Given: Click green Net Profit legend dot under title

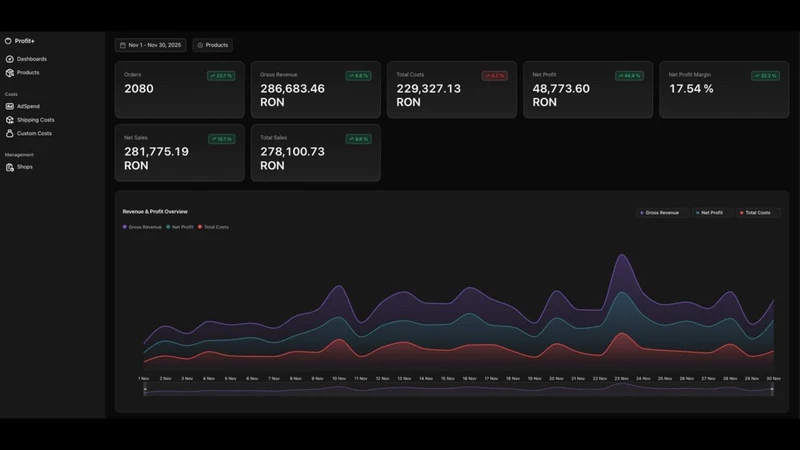Looking at the screenshot, I should [168, 227].
